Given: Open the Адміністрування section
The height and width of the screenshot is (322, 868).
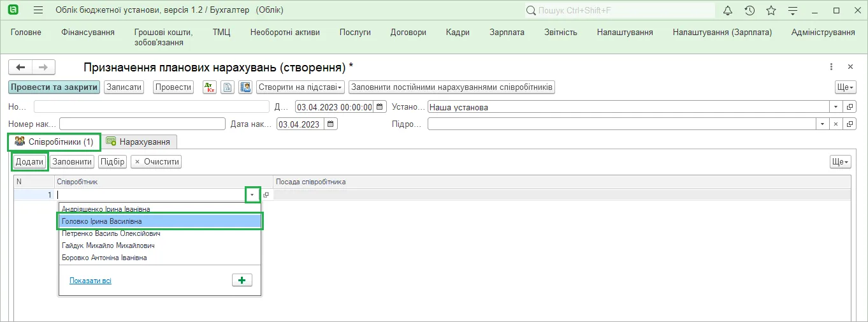Looking at the screenshot, I should (x=823, y=33).
